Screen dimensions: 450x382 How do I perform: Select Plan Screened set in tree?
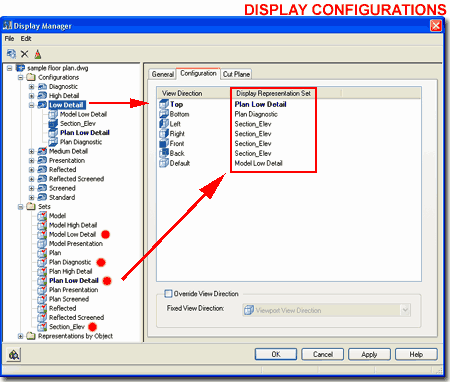pyautogui.click(x=69, y=299)
